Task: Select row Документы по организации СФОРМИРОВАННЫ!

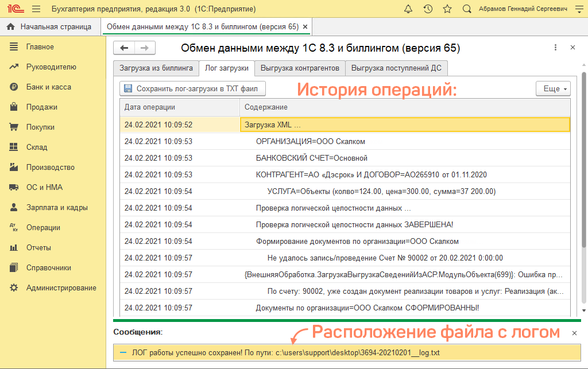Action: (345, 308)
